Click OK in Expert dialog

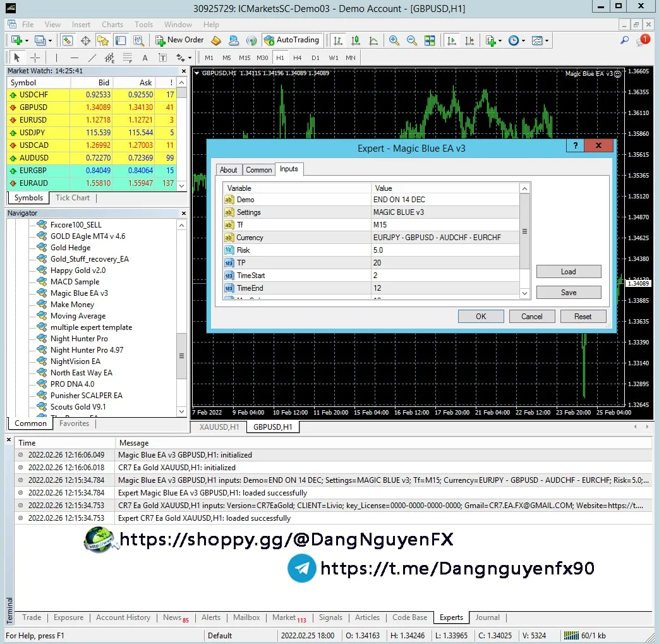(x=481, y=317)
